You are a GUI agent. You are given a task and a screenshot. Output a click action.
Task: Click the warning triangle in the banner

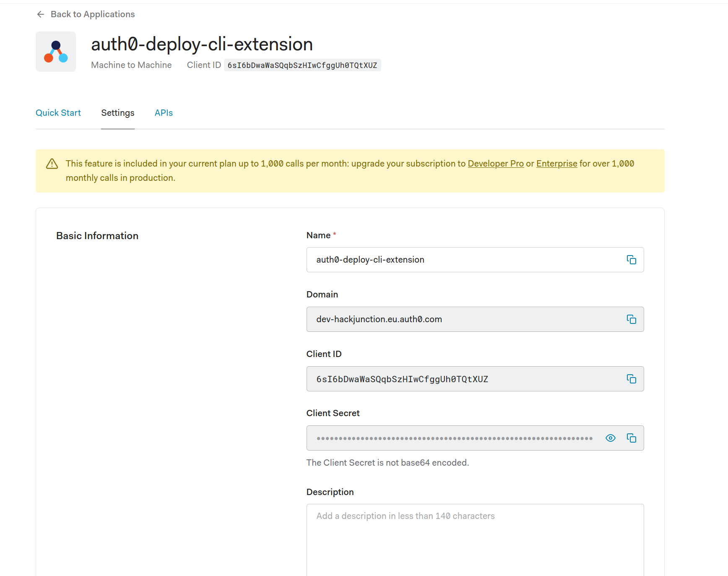point(52,164)
